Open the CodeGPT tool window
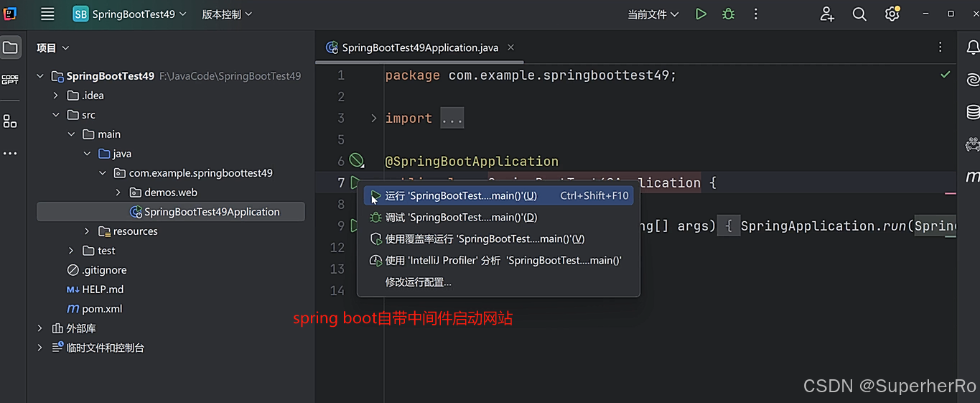Screen dimensions: 980x403 pyautogui.click(x=10, y=80)
